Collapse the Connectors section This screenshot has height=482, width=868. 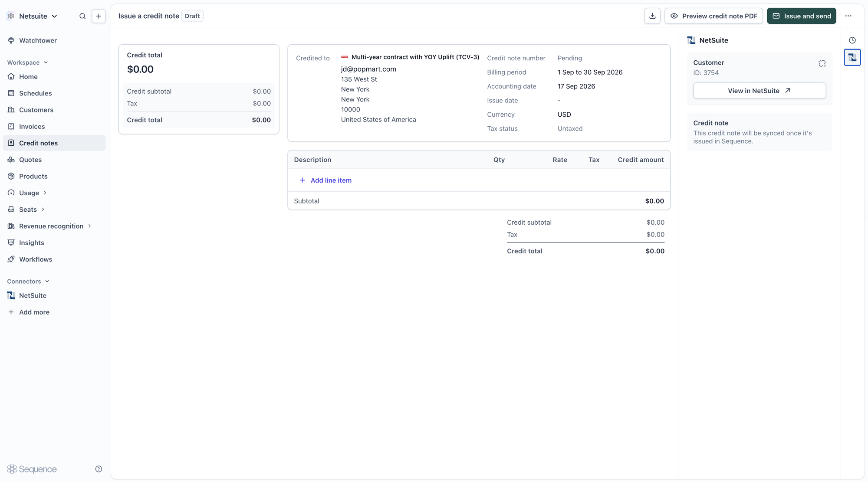(28, 282)
